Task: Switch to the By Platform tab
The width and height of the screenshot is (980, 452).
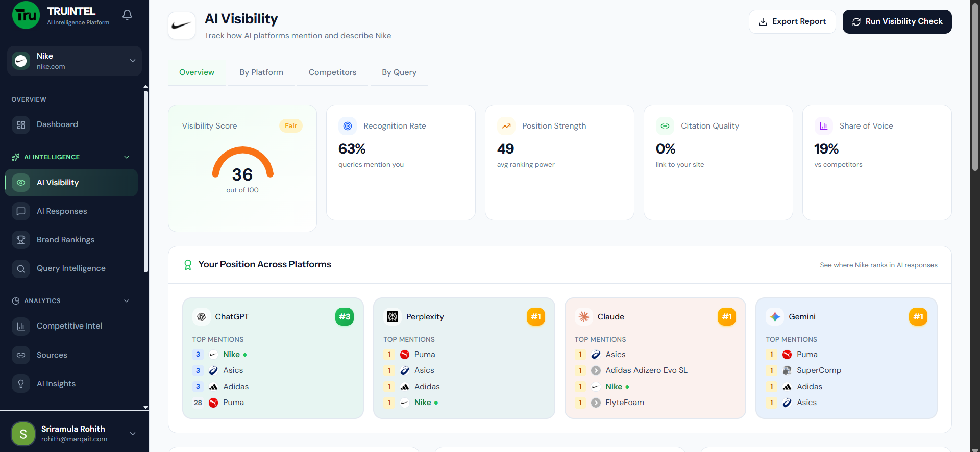Action: (x=261, y=72)
